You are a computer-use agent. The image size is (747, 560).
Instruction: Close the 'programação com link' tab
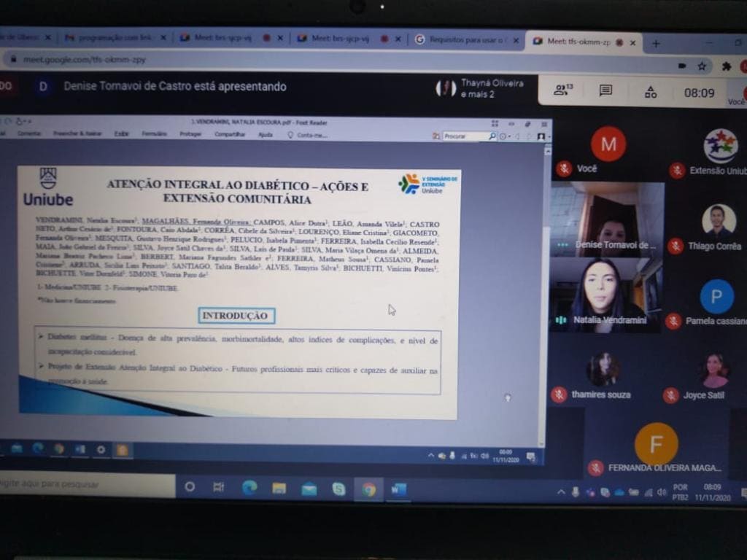pyautogui.click(x=163, y=38)
